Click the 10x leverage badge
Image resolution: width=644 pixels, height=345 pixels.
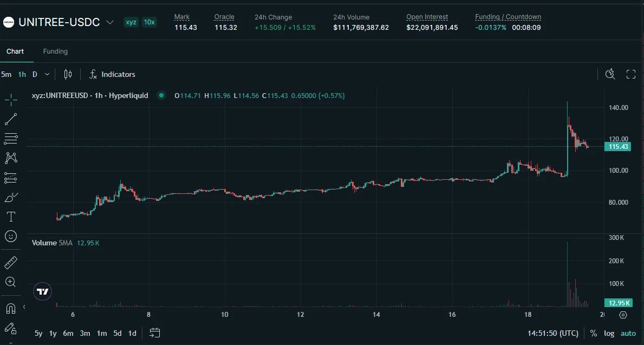click(x=149, y=22)
